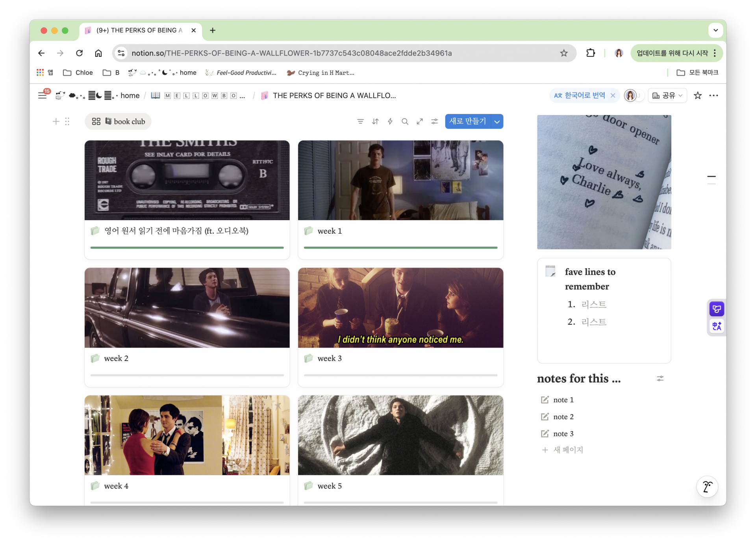
Task: Open note 2 page
Action: coord(563,417)
